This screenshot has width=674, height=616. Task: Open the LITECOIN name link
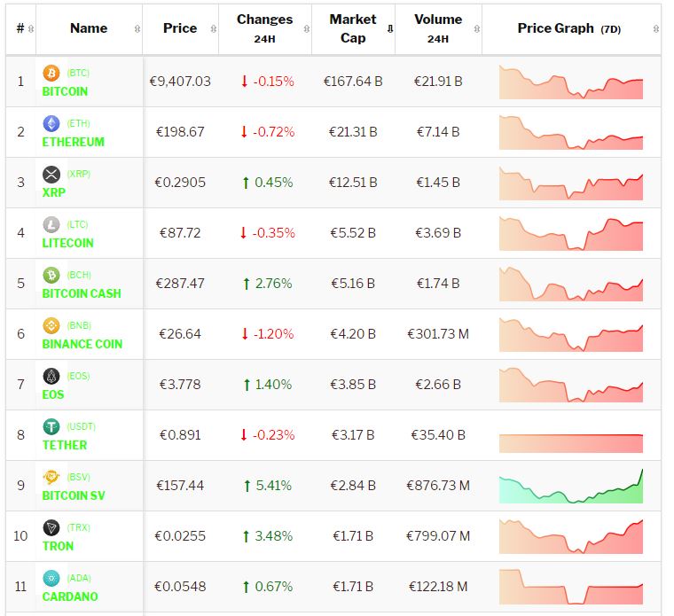pyautogui.click(x=67, y=243)
